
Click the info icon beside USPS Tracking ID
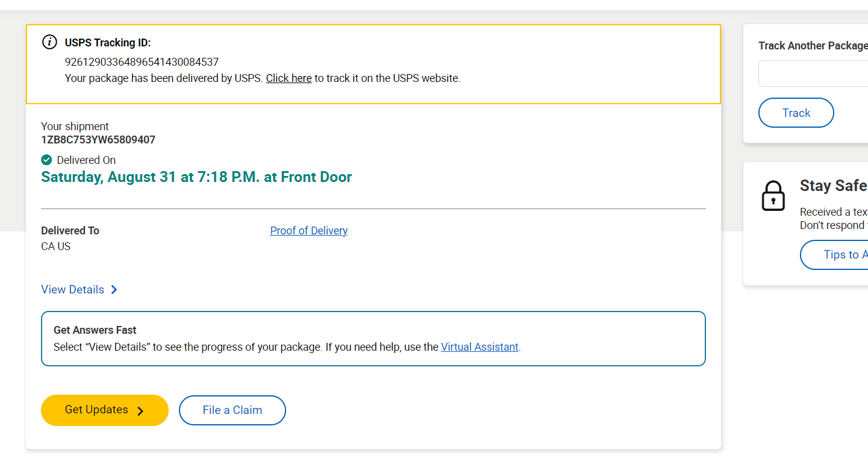click(49, 42)
